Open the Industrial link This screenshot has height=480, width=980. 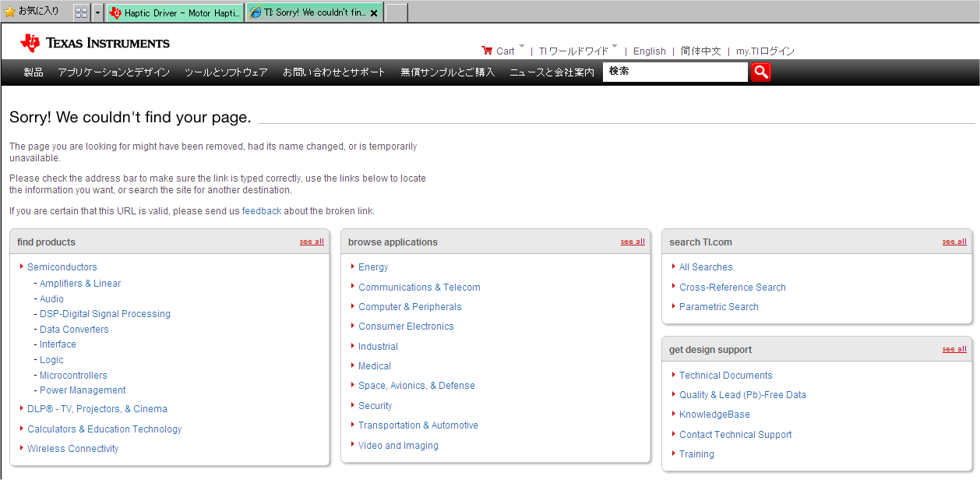pyautogui.click(x=378, y=347)
